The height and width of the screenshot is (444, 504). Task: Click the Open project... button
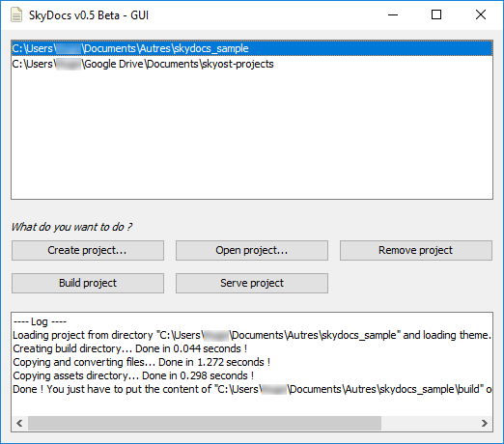[x=252, y=250]
